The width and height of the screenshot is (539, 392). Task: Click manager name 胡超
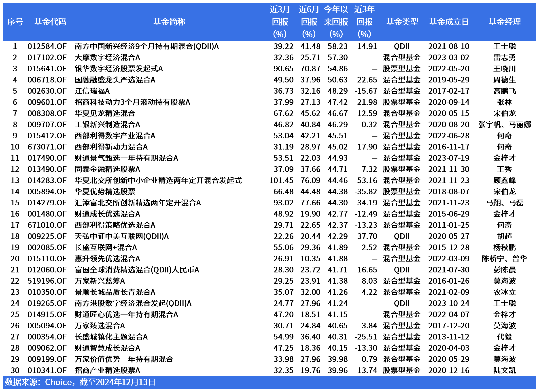point(505,236)
